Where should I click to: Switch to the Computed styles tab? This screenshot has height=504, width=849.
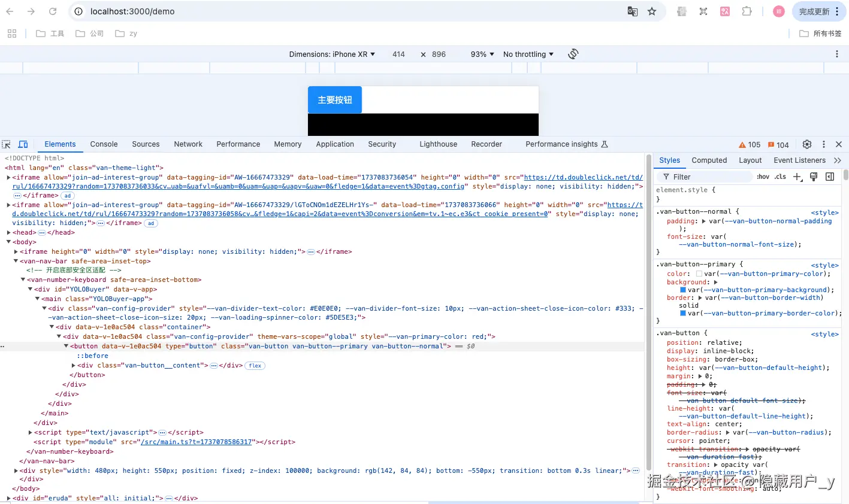(x=709, y=160)
